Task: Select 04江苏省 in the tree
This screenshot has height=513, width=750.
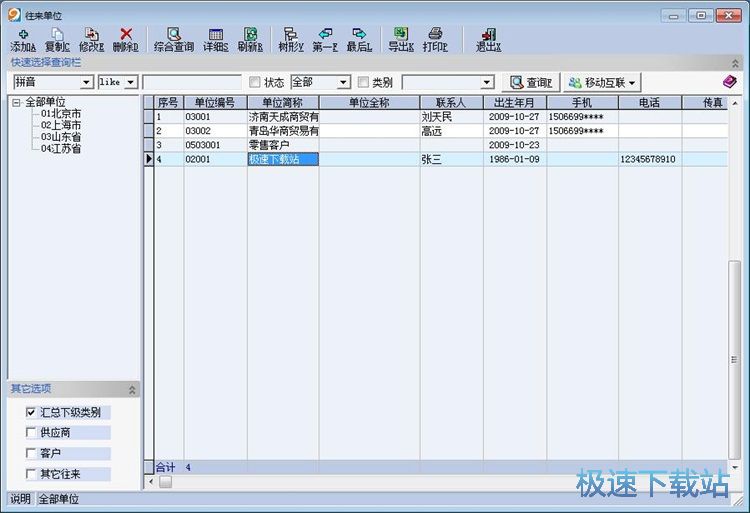Action: pos(61,149)
